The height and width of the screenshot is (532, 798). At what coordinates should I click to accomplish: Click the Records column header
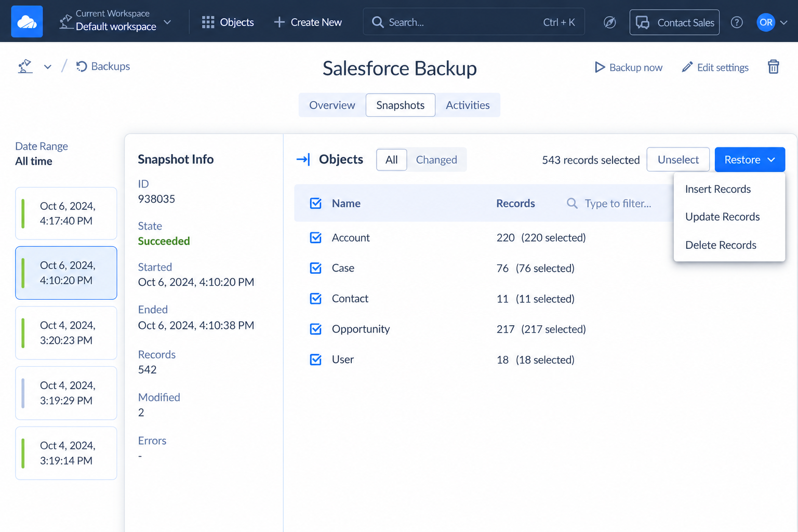tap(515, 203)
